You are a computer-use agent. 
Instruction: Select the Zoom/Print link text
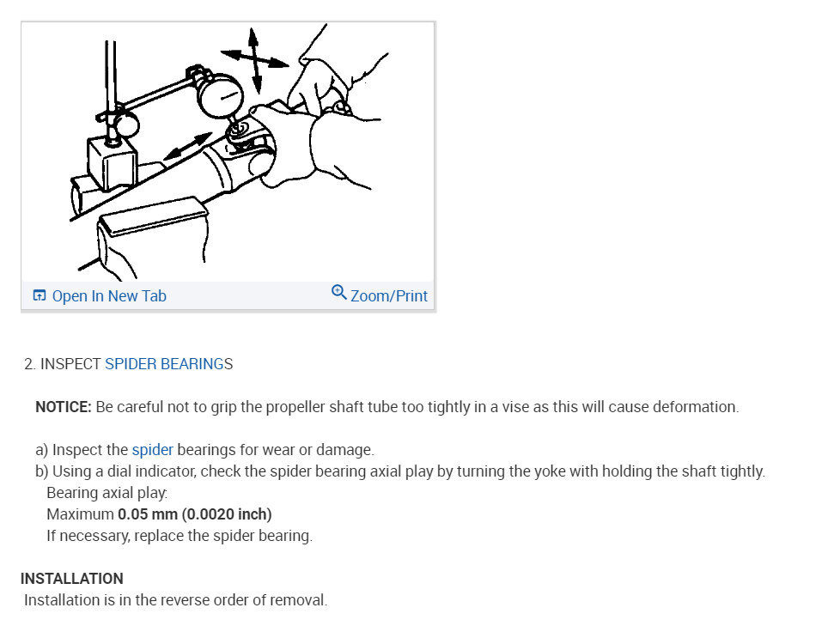click(389, 296)
